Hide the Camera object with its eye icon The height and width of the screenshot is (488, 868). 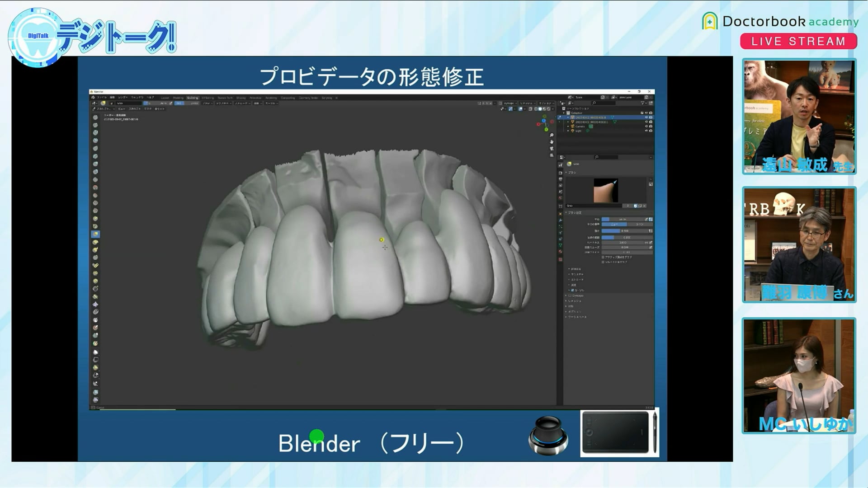646,126
